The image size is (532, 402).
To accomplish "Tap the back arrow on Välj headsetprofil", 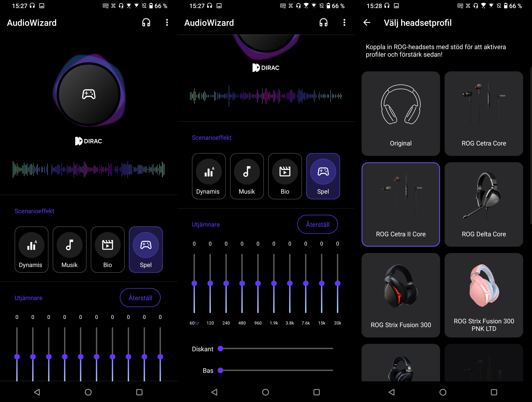I will tap(367, 23).
